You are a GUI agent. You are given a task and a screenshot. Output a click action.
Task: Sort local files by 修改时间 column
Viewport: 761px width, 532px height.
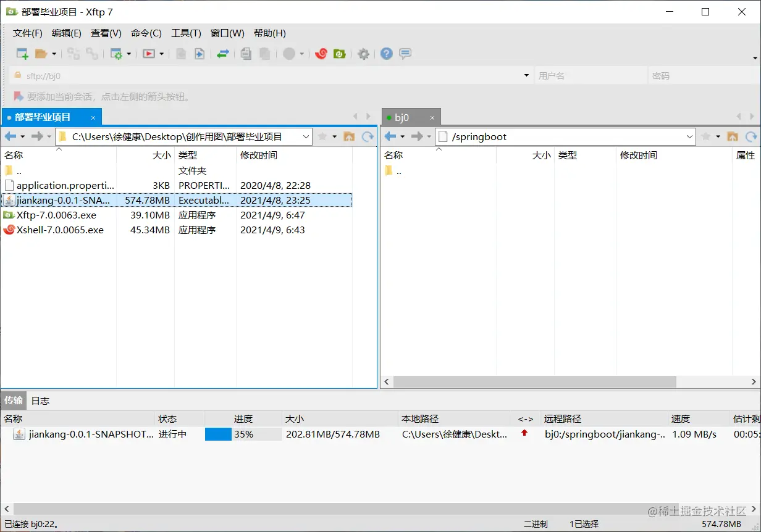294,155
